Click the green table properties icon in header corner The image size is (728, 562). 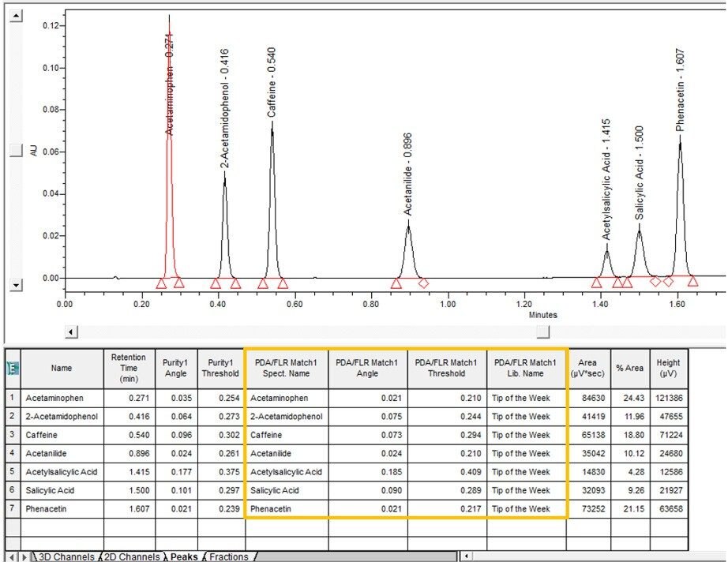point(13,369)
